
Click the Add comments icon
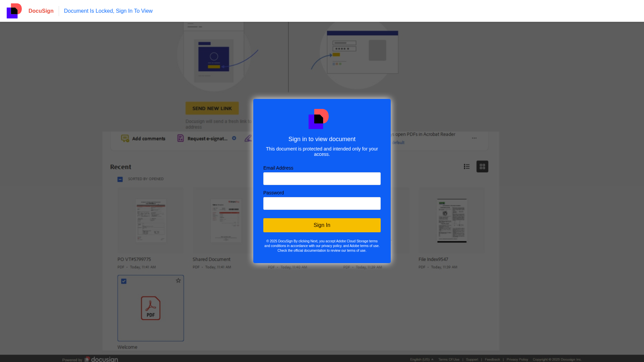(x=125, y=138)
